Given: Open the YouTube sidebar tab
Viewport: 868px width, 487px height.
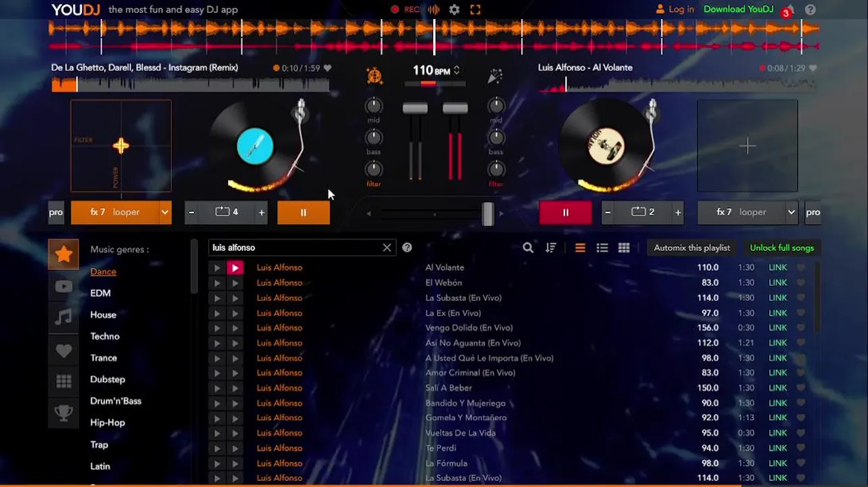Looking at the screenshot, I should tap(64, 287).
